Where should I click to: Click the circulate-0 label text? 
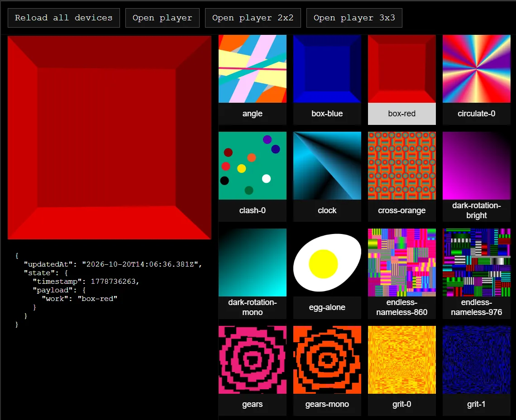[477, 114]
